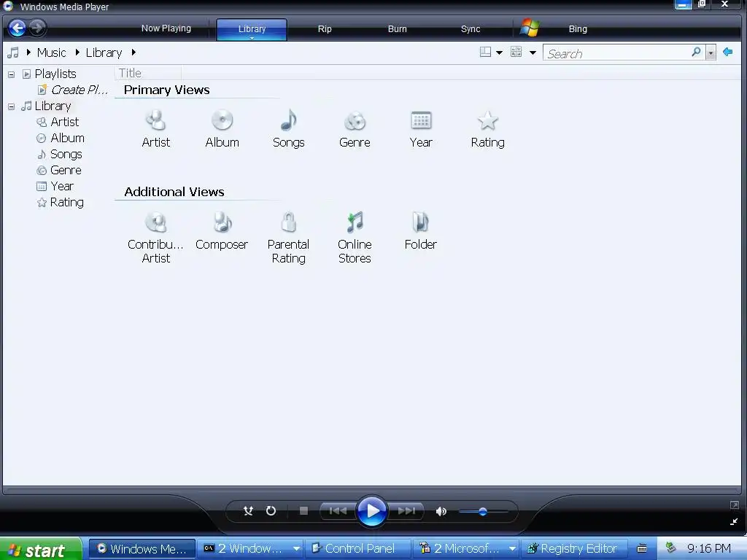Click the layout options icon
747x560 pixels.
point(485,52)
